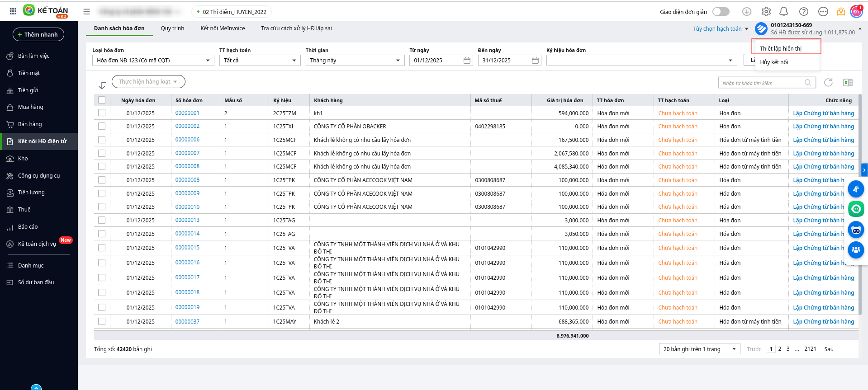Click the invoice keyword search field
Viewport: 868px width, 390px height.
click(x=762, y=83)
